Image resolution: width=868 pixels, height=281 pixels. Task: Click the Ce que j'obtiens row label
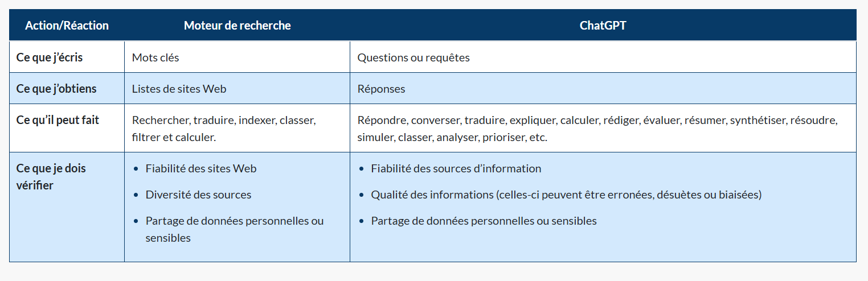tap(56, 89)
